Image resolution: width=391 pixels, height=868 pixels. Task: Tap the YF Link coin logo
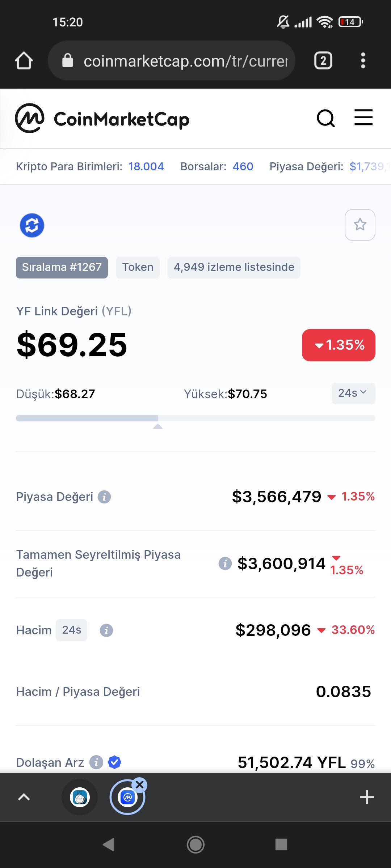(x=32, y=225)
